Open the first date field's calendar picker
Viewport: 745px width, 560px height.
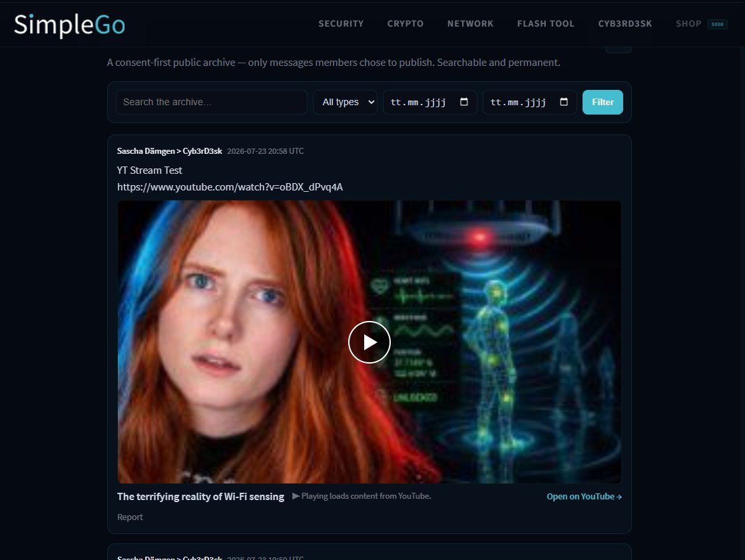tap(464, 102)
